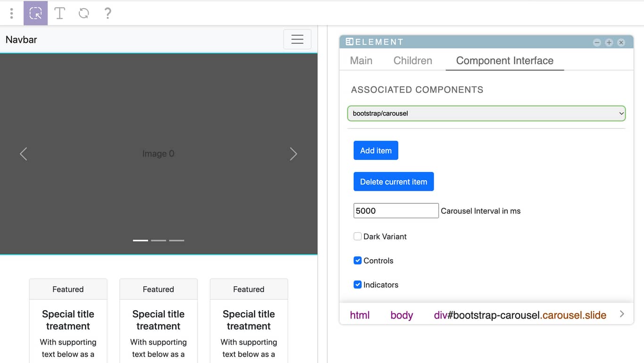This screenshot has width=644, height=363.
Task: Enable the Dark Variant checkbox
Action: tap(358, 236)
